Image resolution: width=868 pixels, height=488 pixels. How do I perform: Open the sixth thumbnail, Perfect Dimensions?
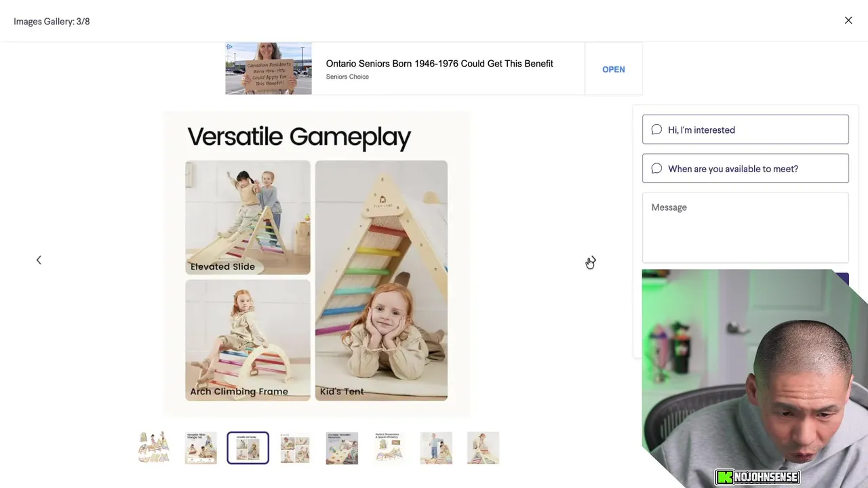tap(389, 448)
